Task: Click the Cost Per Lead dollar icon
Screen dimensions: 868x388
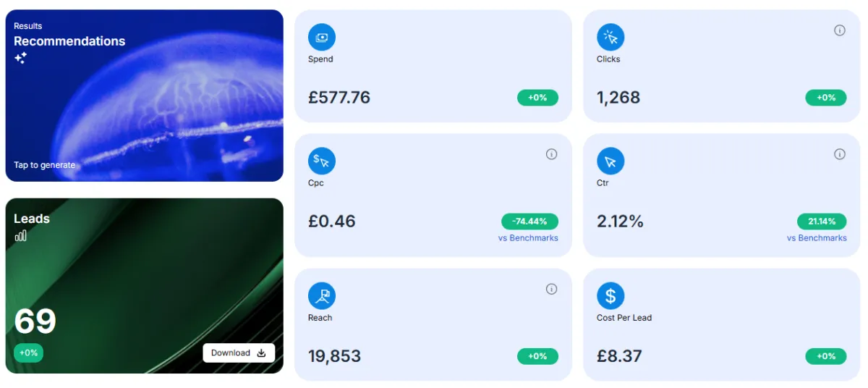Action: pos(610,295)
